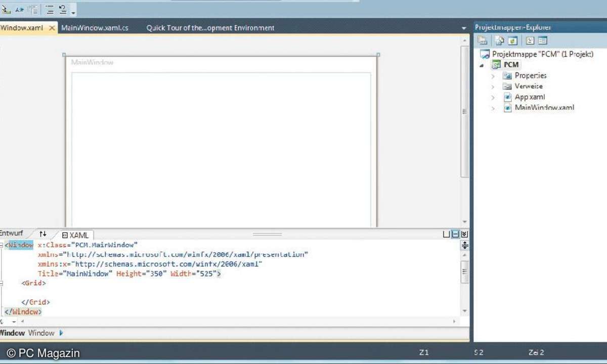607x364 pixels.
Task: Select the MainWindow.xaml designer tab
Action: coord(22,28)
